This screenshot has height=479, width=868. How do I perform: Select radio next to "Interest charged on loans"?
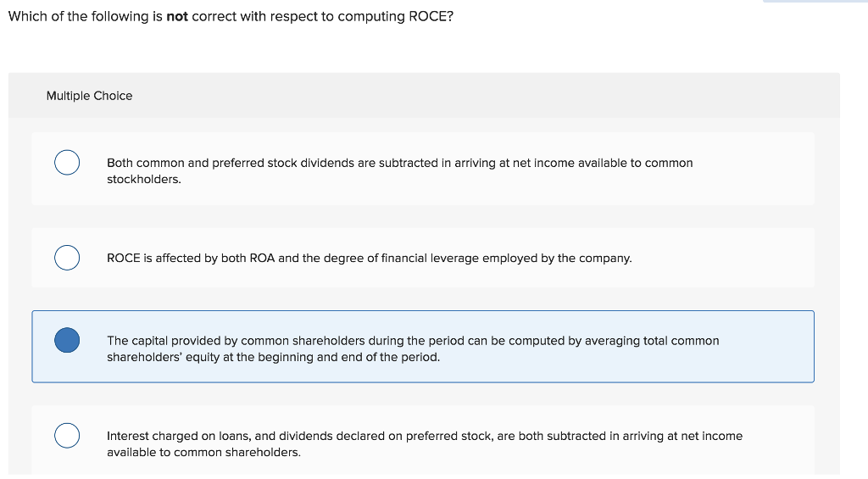[x=67, y=435]
